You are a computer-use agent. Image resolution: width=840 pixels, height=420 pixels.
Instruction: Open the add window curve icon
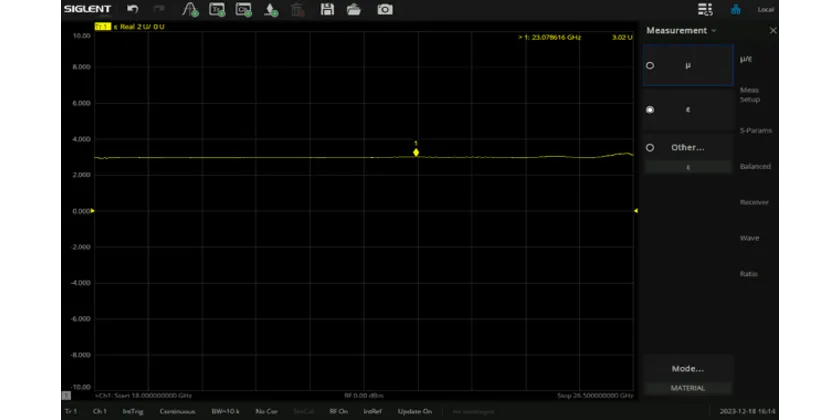tap(190, 9)
